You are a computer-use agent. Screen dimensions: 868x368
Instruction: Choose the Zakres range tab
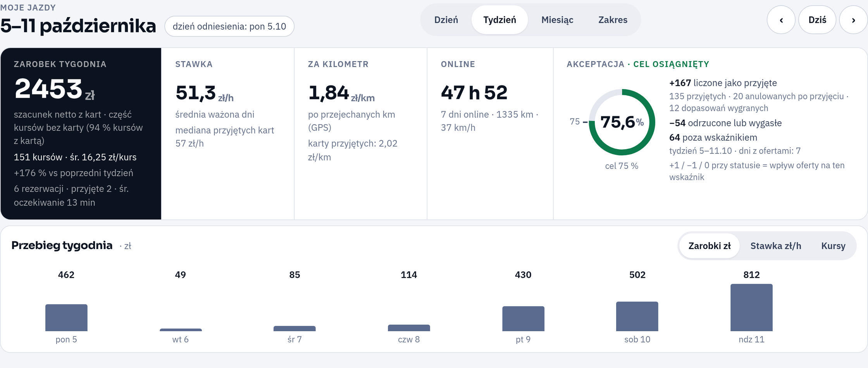(613, 20)
